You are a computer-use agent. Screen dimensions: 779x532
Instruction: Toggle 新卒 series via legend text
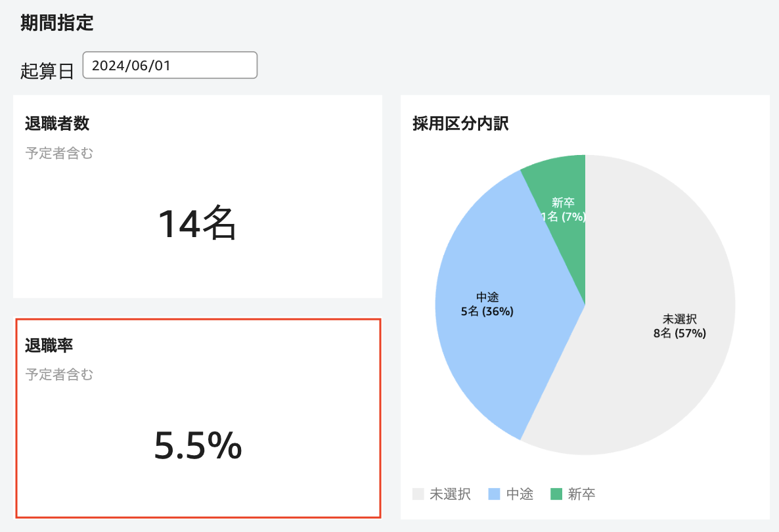tap(581, 494)
